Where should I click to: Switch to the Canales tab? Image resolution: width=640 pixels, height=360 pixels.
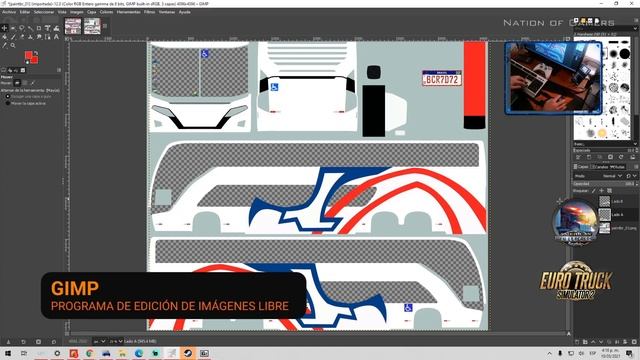click(600, 167)
